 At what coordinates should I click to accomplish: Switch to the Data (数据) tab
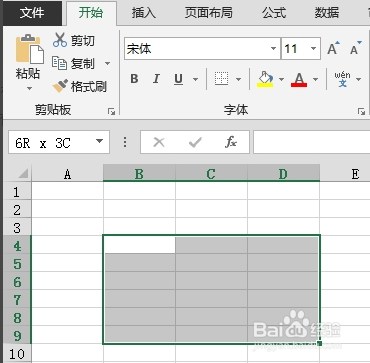point(327,13)
